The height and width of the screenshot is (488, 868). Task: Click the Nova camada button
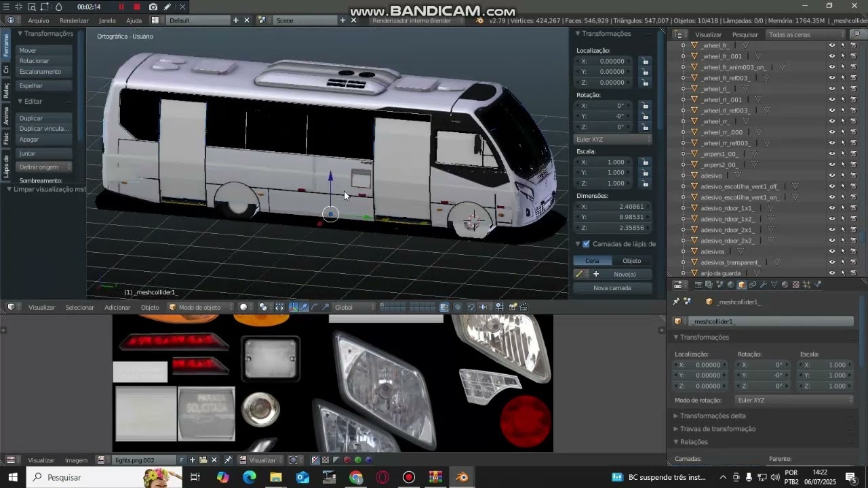tap(612, 288)
